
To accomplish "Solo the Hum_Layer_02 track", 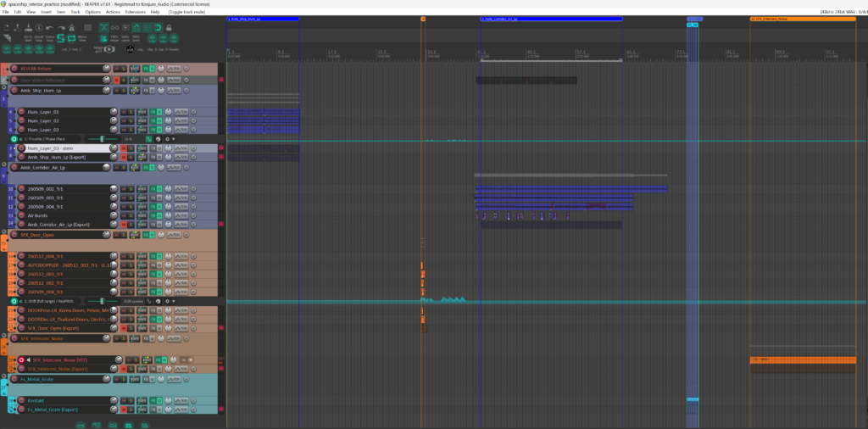I will point(131,120).
